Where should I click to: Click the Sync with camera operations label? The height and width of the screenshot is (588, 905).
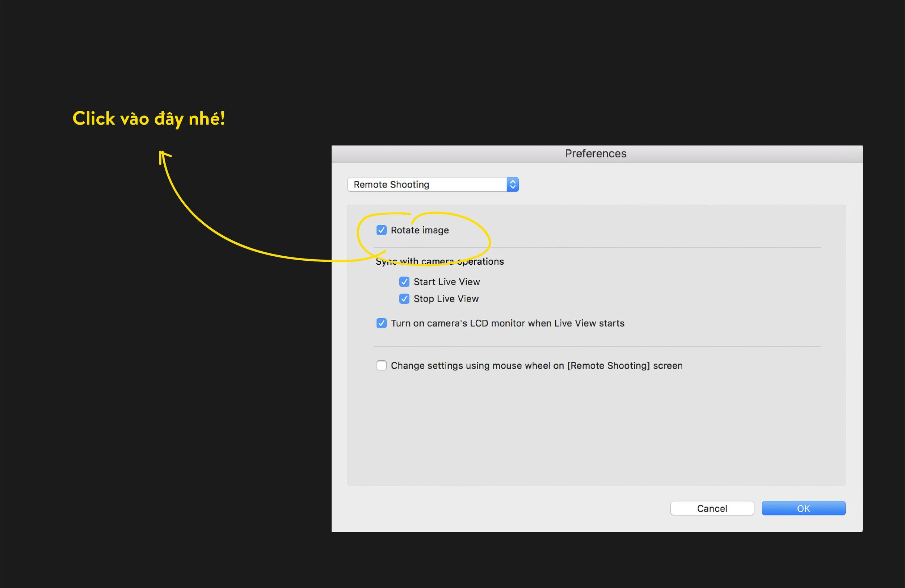click(x=440, y=262)
